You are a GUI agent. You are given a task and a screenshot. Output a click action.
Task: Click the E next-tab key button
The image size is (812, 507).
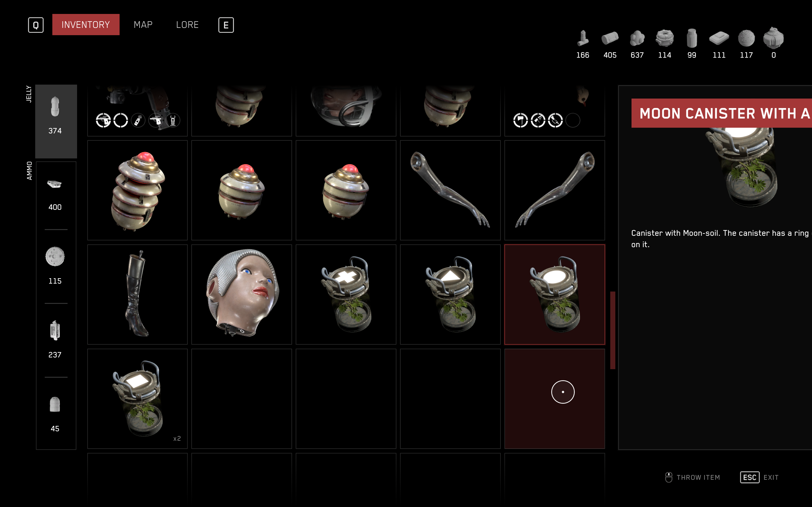point(226,25)
